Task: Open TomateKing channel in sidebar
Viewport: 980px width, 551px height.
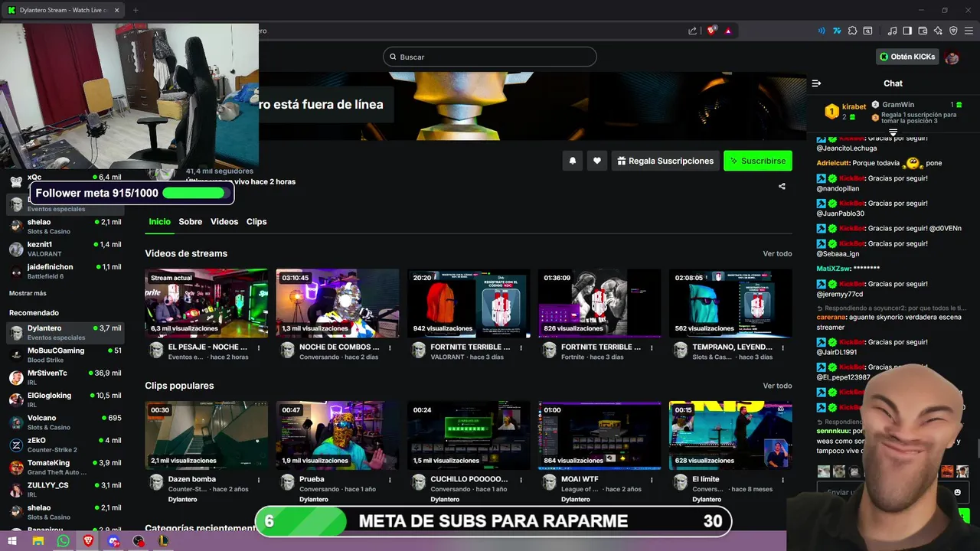Action: [x=65, y=467]
